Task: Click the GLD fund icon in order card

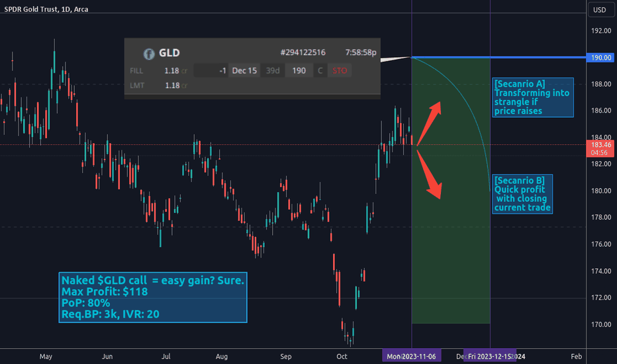Action: click(x=149, y=54)
